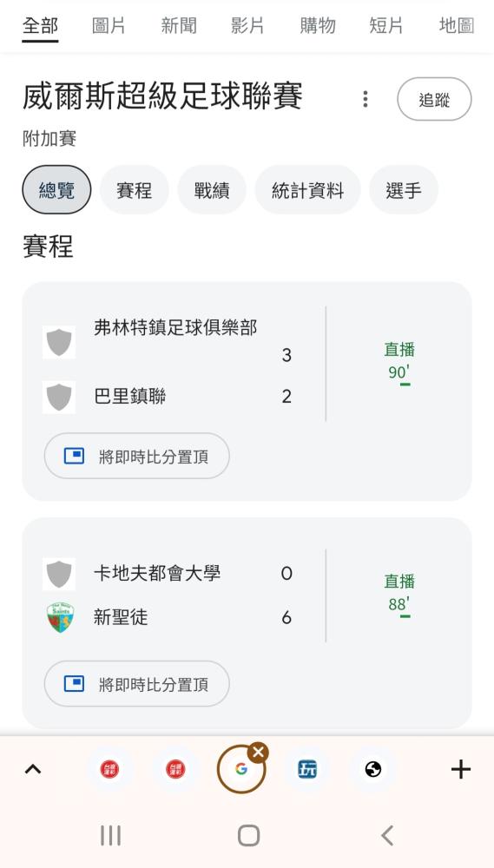Tap the 追蹤 follow button
Image resolution: width=494 pixels, height=868 pixels.
[x=434, y=99]
